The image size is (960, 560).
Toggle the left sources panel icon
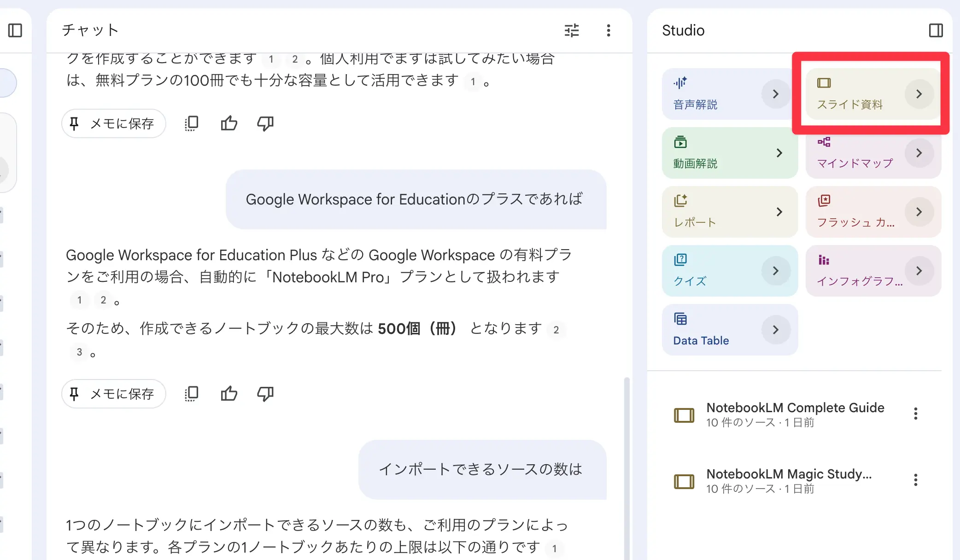pos(15,30)
